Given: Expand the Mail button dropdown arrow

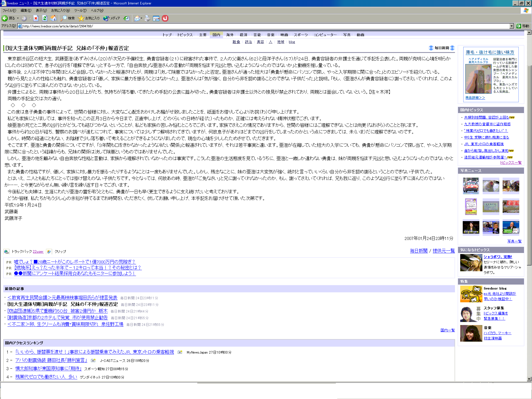Looking at the screenshot, I should click(142, 18).
